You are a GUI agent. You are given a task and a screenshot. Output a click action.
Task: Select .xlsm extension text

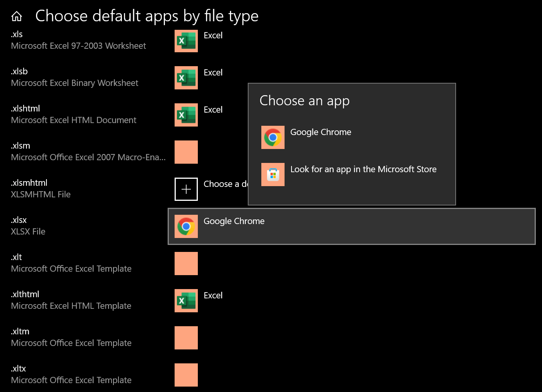coord(21,146)
